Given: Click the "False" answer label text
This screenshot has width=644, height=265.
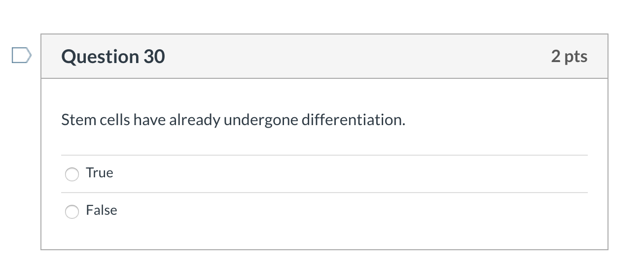Looking at the screenshot, I should pyautogui.click(x=101, y=210).
